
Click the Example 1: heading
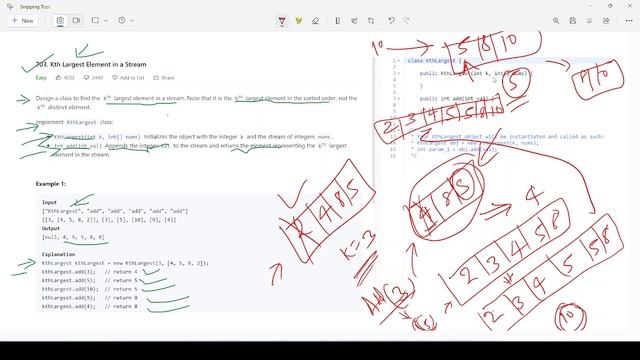tap(51, 184)
